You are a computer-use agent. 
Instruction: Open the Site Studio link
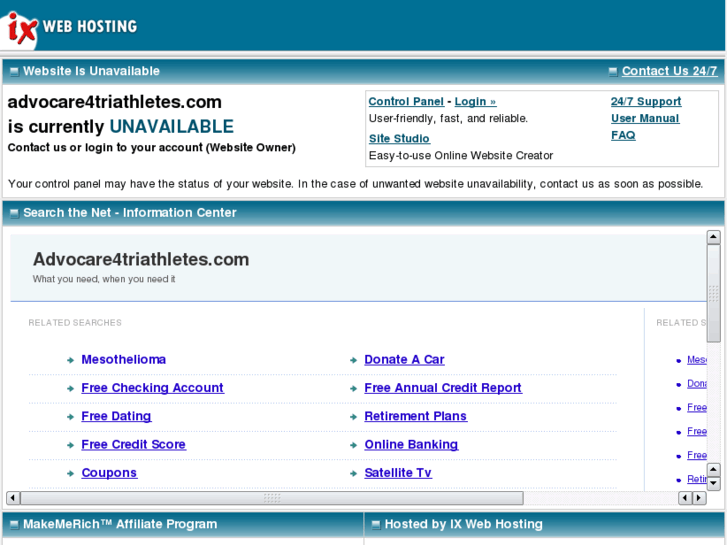[399, 139]
